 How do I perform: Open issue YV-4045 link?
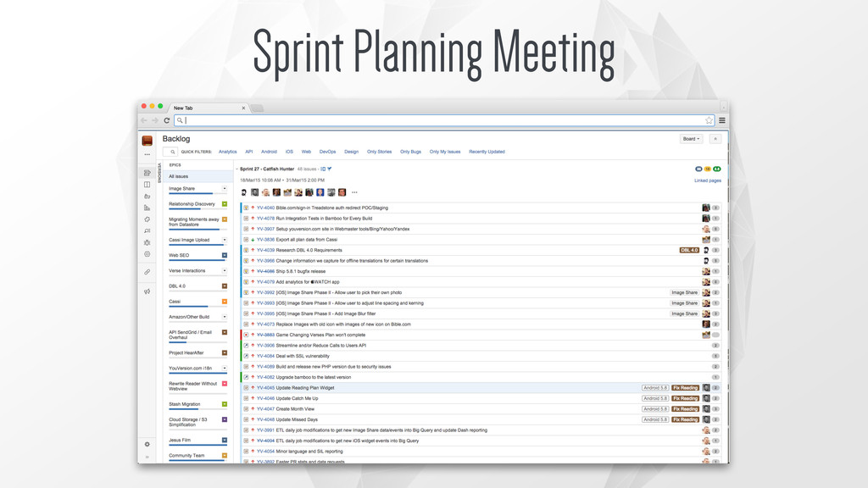click(x=265, y=388)
